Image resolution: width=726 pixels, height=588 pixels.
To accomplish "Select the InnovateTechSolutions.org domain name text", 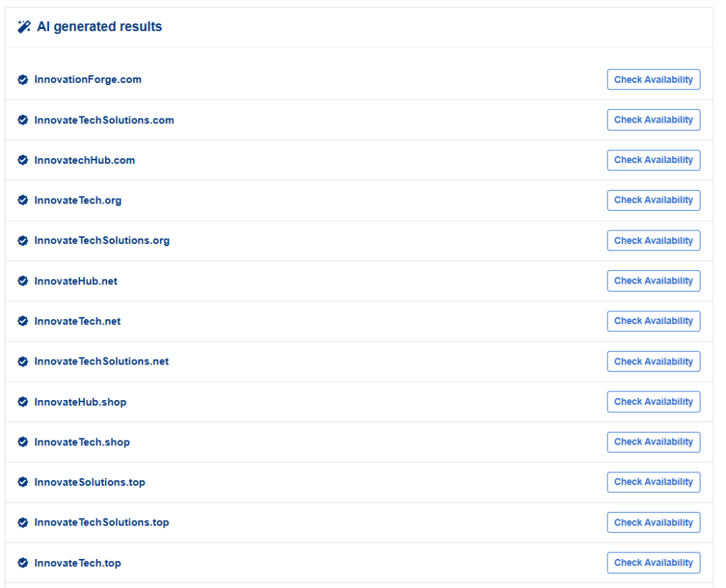I will [x=102, y=241].
